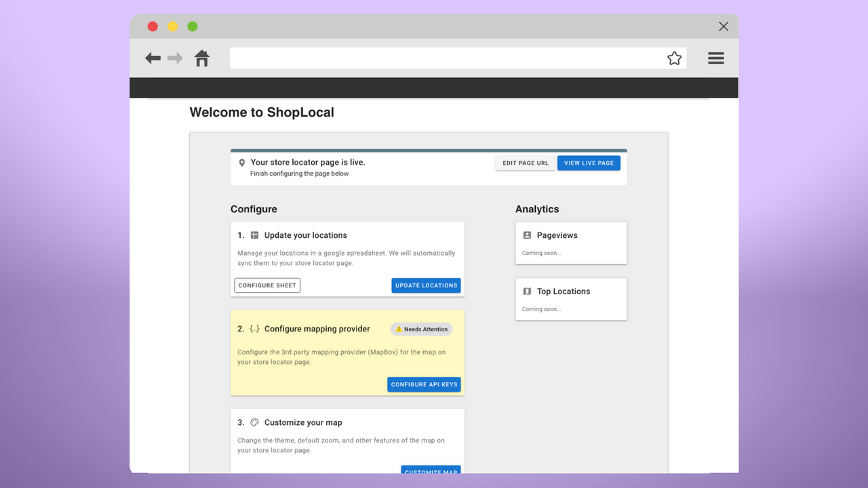Click the warning icon inside the Needs Attention badge
The image size is (868, 488).
pos(399,329)
